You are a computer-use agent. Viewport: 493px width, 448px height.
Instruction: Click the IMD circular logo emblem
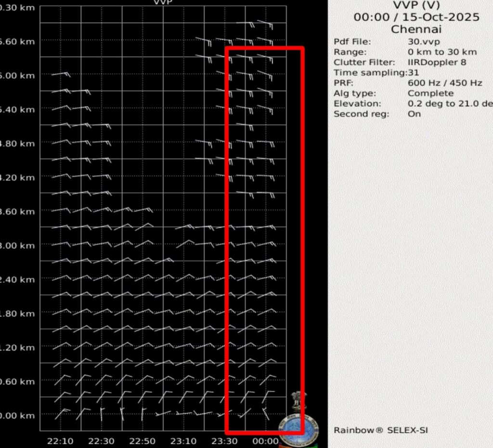pyautogui.click(x=298, y=429)
